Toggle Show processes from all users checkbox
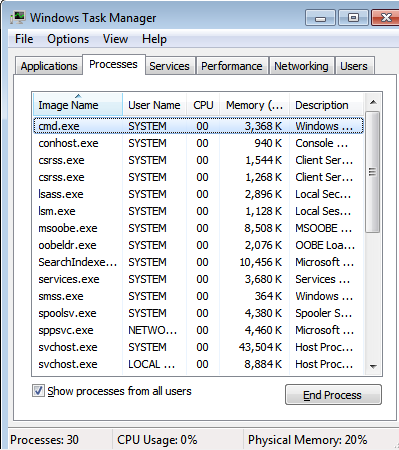 point(38,391)
